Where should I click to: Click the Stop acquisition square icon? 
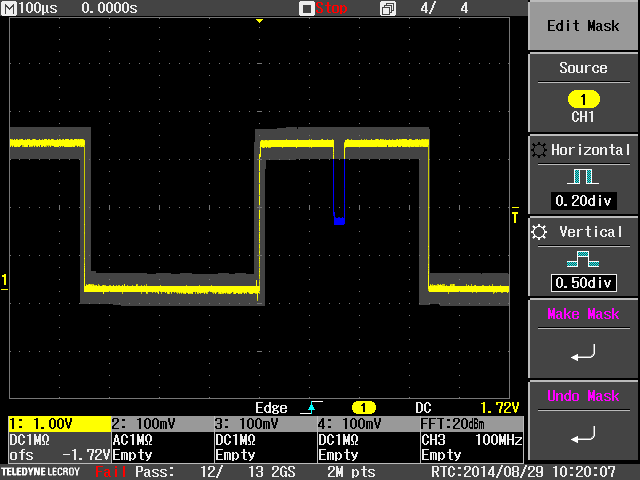click(x=307, y=9)
